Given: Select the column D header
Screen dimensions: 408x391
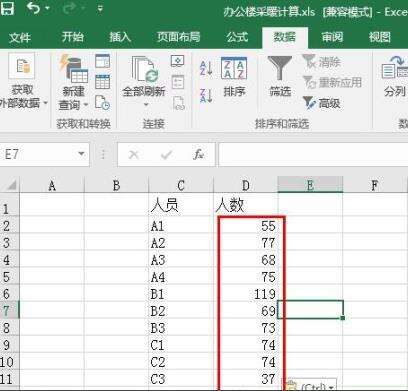Looking at the screenshot, I should coord(246,185).
